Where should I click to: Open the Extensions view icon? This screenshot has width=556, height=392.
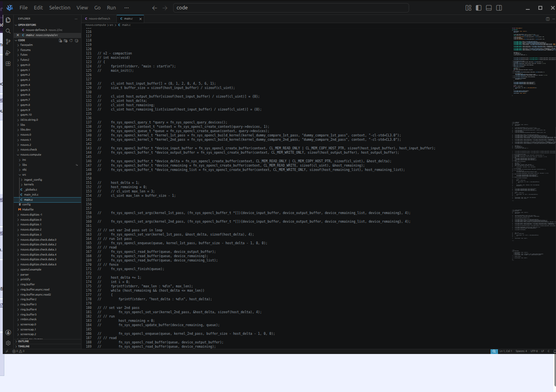[x=8, y=64]
